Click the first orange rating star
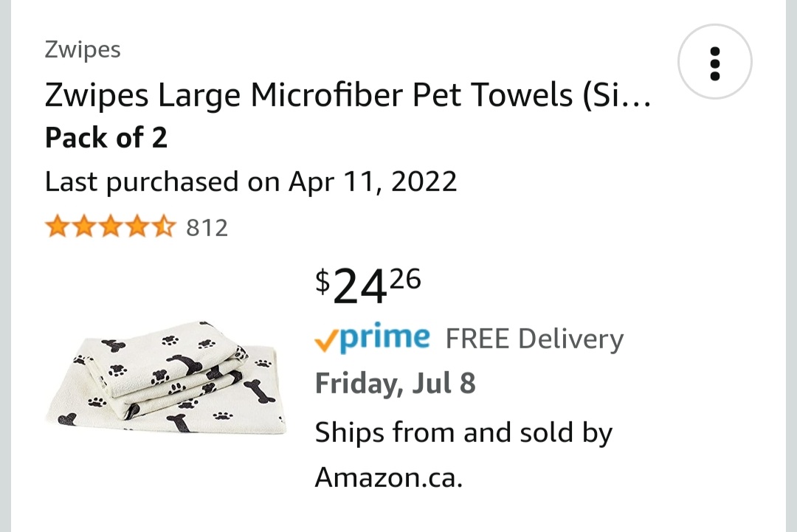 58,227
